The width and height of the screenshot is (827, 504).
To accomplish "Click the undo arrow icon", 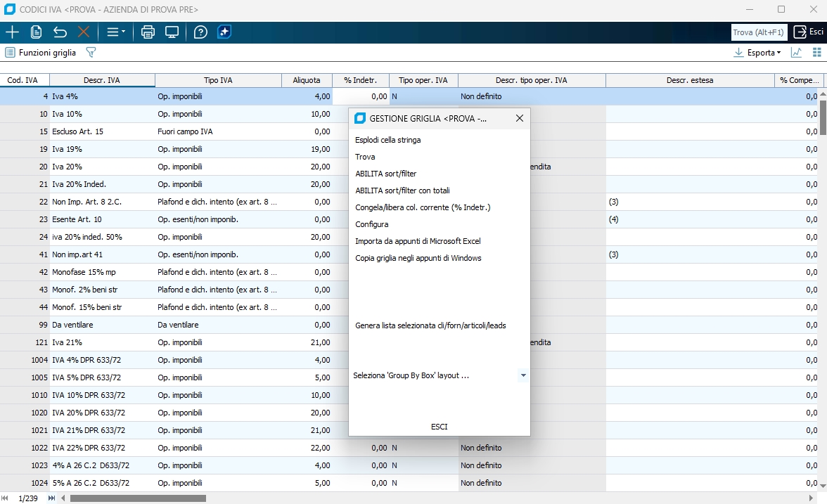I will point(60,32).
